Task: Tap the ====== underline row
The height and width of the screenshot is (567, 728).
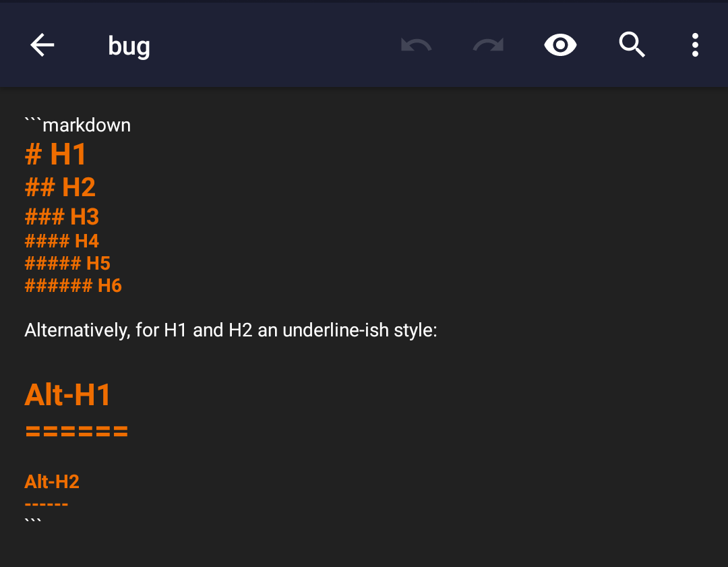Action: (76, 429)
